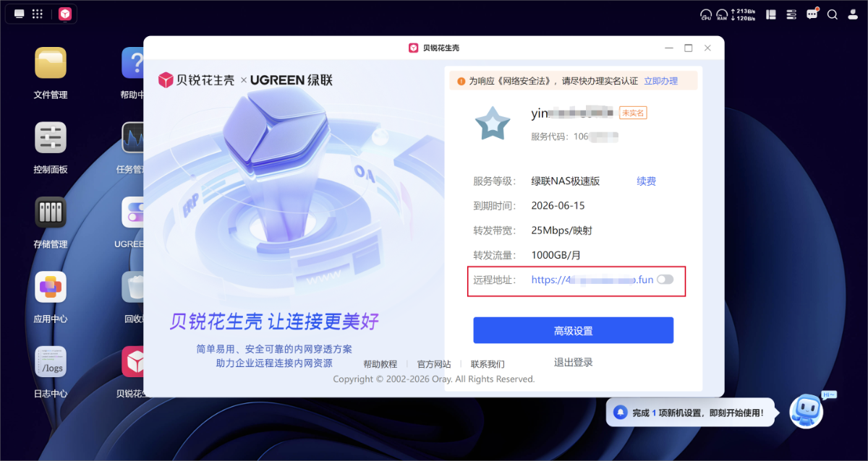The height and width of the screenshot is (461, 868).
Task: Close the 贝锐花生壳 window
Action: (707, 48)
